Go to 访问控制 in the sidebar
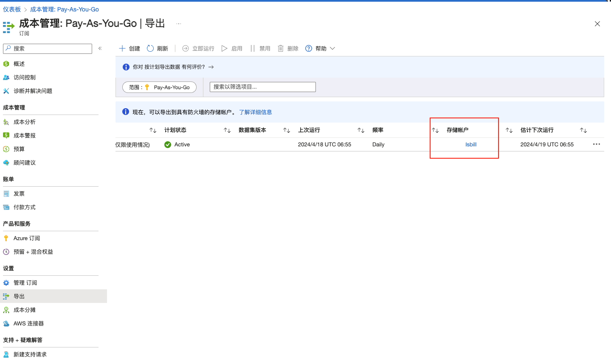 [x=25, y=78]
